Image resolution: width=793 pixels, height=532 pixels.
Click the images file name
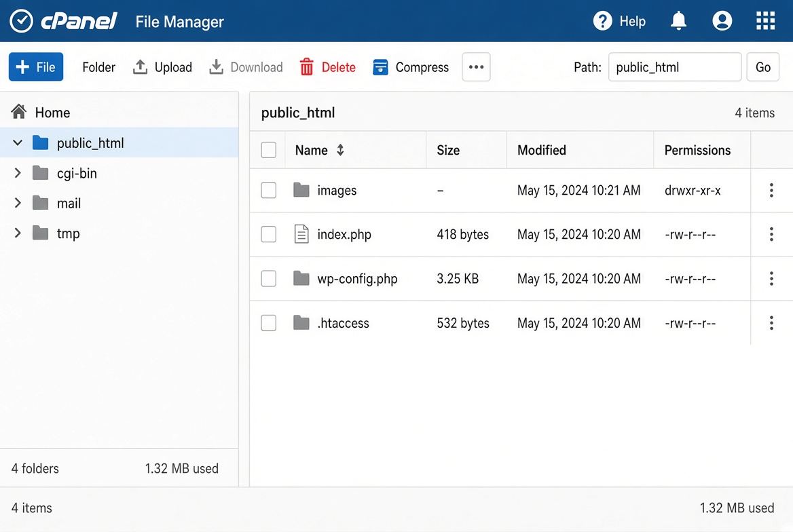point(337,191)
